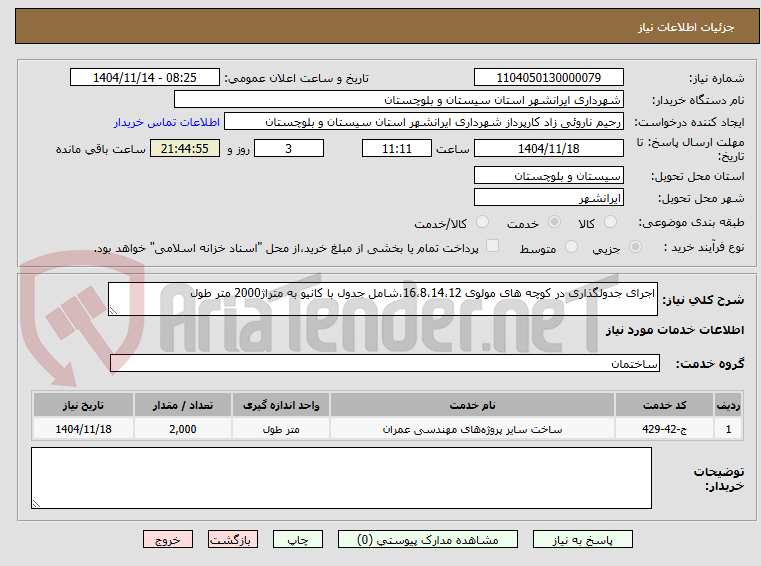761x566 pixels.
Task: Click the نام خدمت column header
Action: pos(472,405)
